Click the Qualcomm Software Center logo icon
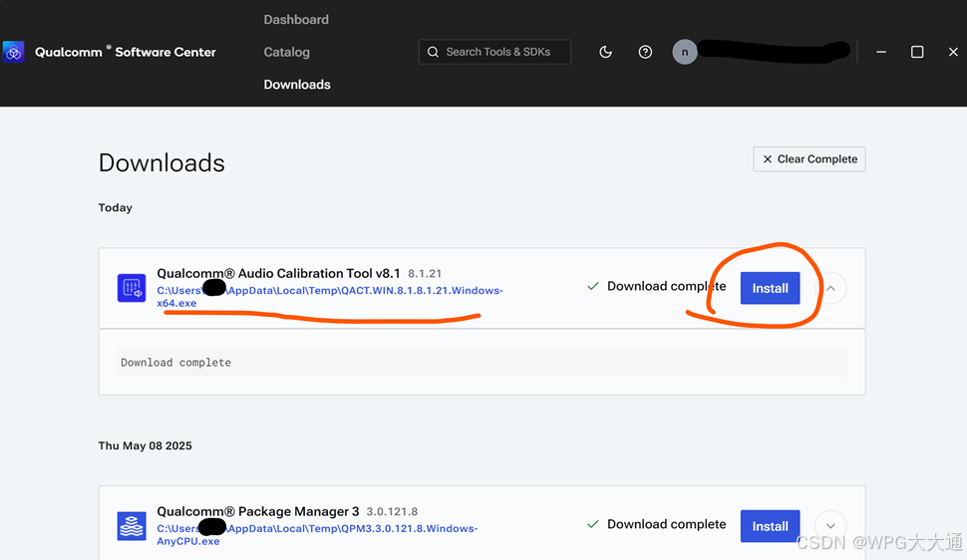967x560 pixels. click(x=14, y=52)
